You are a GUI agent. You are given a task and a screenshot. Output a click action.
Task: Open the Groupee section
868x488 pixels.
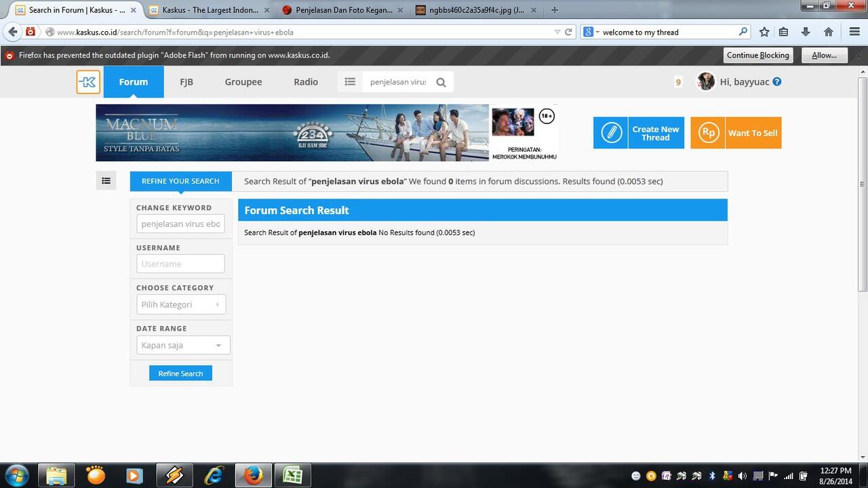243,82
